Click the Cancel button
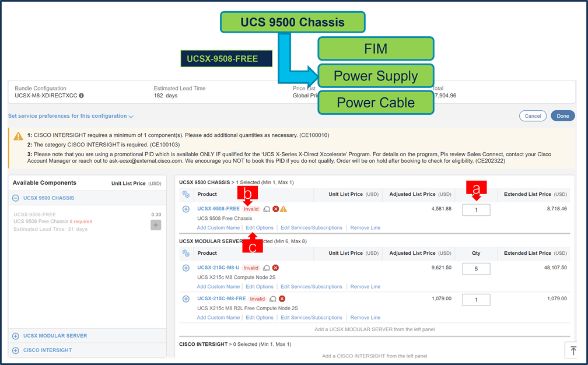The width and height of the screenshot is (588, 365). pos(533,116)
